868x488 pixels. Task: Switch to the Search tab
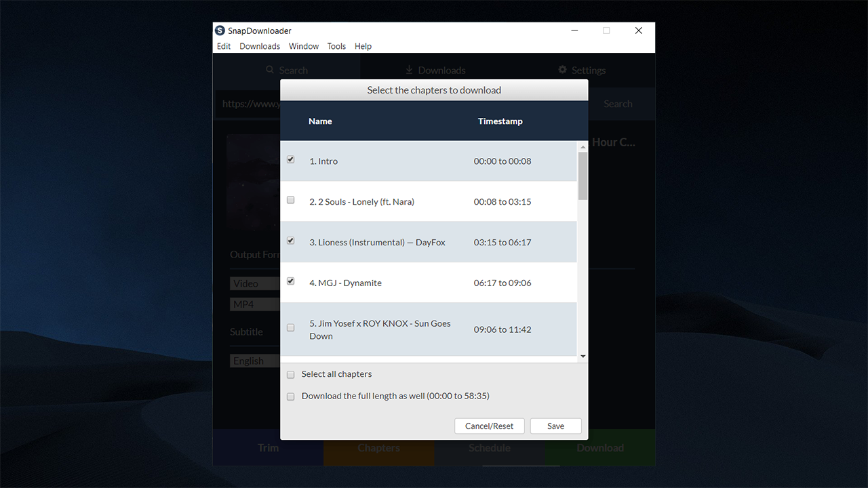click(287, 70)
